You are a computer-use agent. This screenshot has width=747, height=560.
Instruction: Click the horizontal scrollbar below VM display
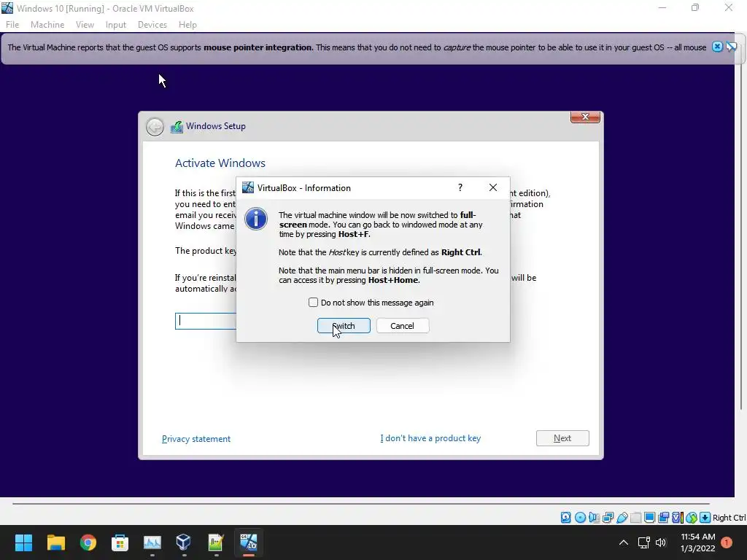[360, 503]
